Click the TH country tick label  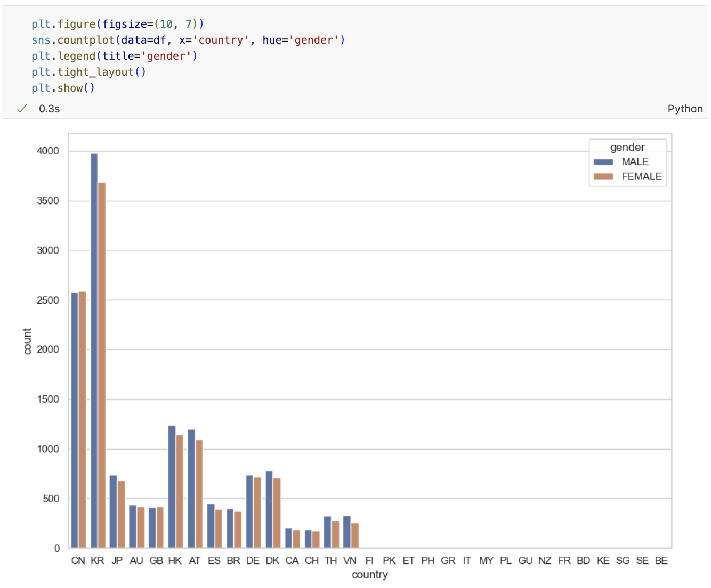click(331, 561)
